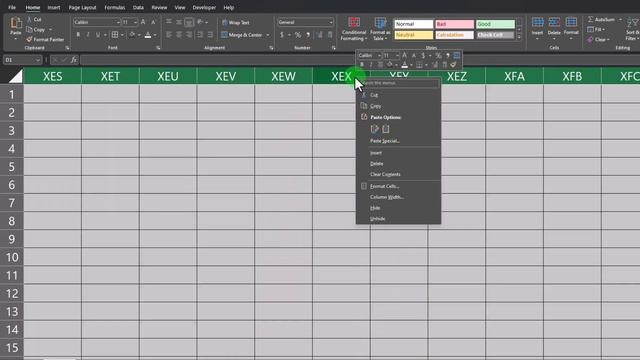The image size is (640, 360).
Task: Apply the ribbon Font Color button
Action: coord(148,35)
